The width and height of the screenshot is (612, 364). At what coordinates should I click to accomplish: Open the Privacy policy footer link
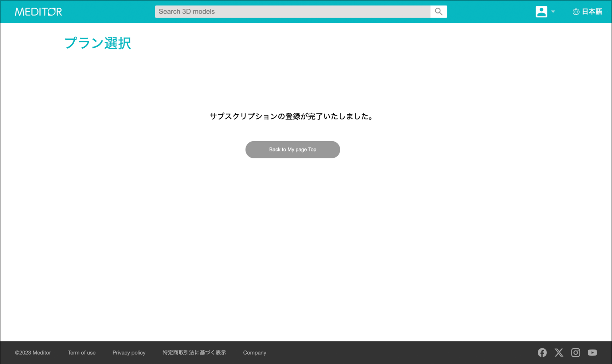click(x=129, y=353)
